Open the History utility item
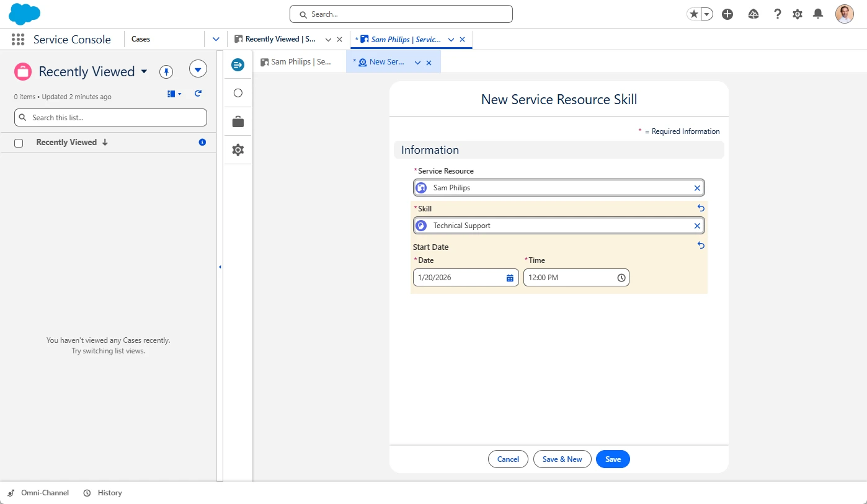The width and height of the screenshot is (867, 504). pyautogui.click(x=103, y=493)
